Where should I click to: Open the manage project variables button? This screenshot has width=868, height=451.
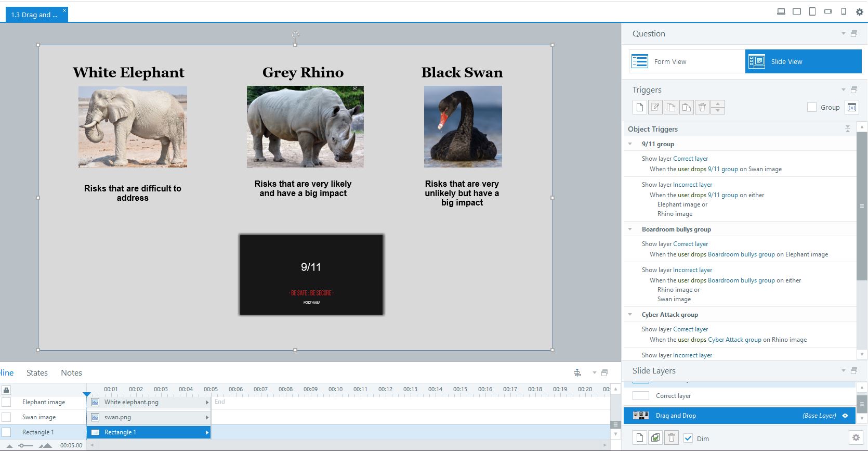pos(851,107)
